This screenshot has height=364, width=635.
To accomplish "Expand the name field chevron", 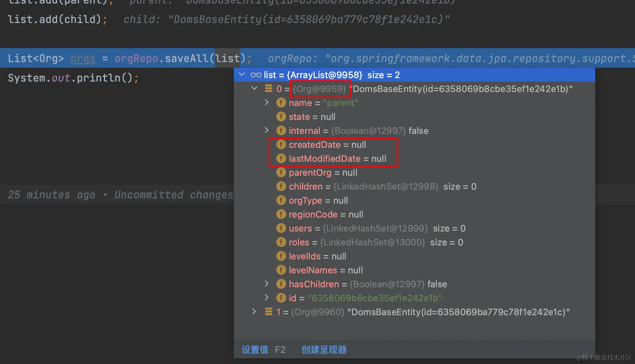I will [x=267, y=103].
